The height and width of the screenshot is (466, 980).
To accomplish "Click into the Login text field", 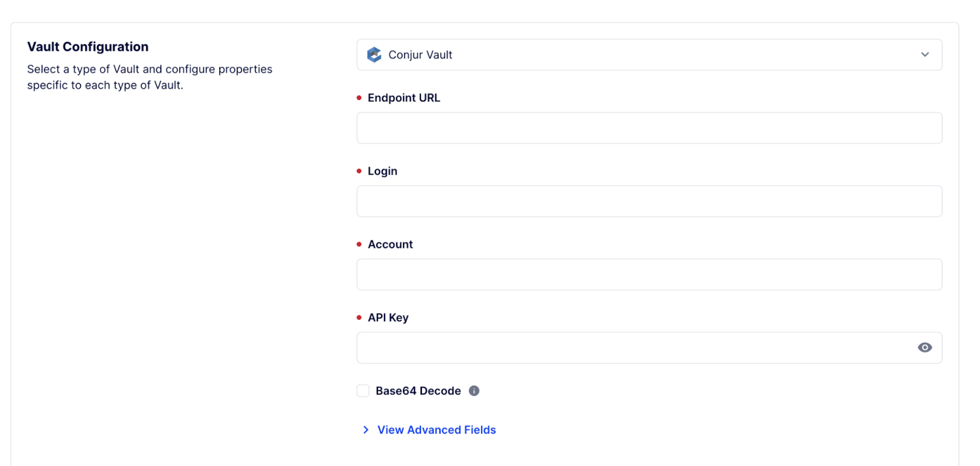I will [649, 201].
